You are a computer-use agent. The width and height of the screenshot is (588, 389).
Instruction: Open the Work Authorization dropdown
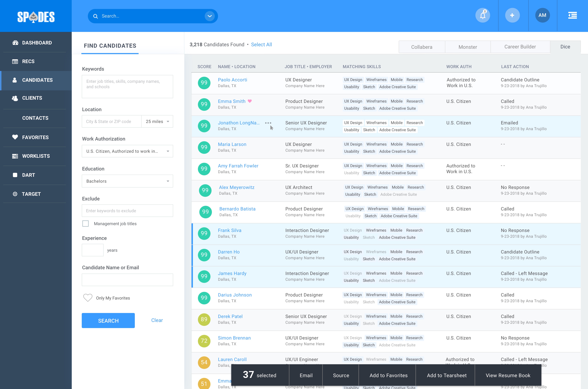(127, 151)
